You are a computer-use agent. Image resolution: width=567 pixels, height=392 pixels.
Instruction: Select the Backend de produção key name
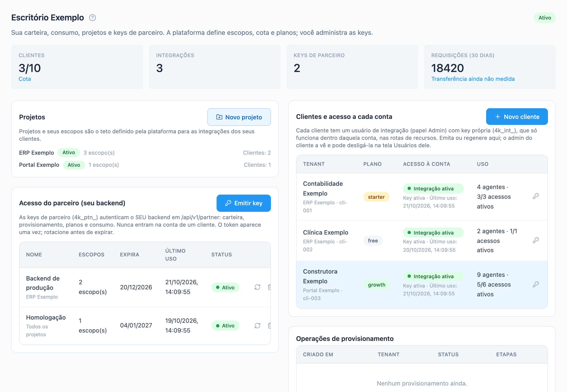point(43,283)
